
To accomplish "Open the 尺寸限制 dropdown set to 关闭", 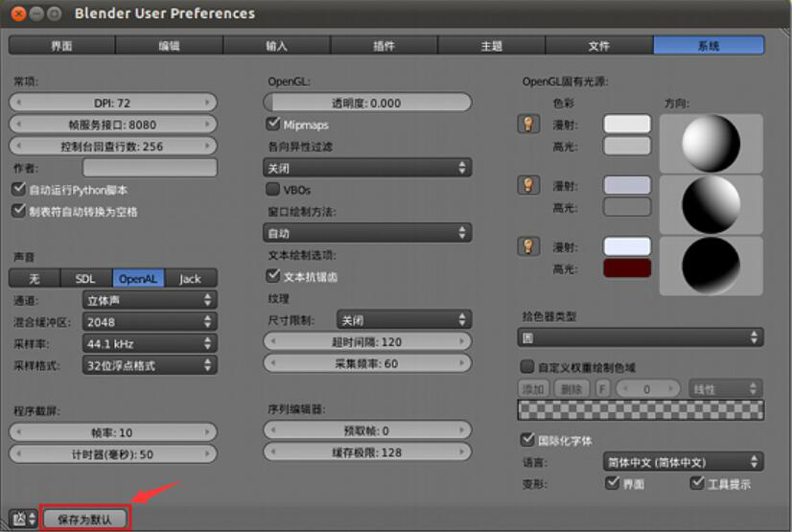I will pos(404,319).
